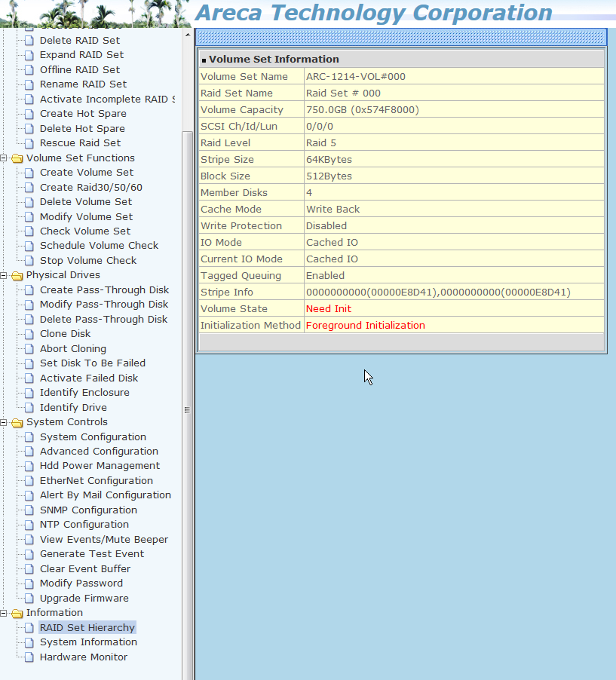Click the 750.0GB volume capacity value
Image resolution: width=616 pixels, height=680 pixels.
point(362,110)
